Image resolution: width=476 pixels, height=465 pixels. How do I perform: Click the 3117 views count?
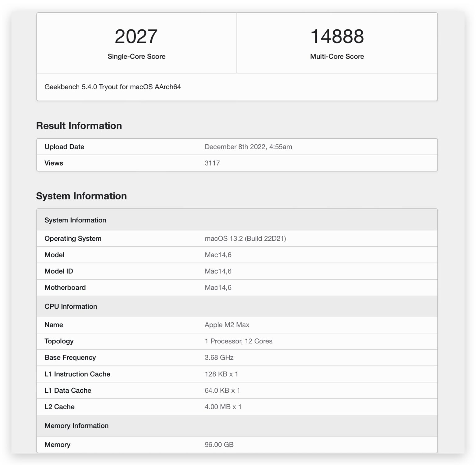pyautogui.click(x=212, y=163)
